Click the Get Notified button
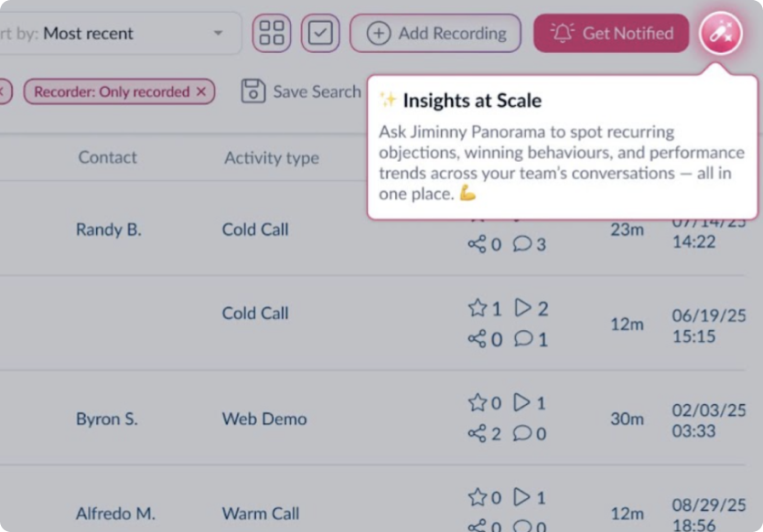The height and width of the screenshot is (532, 763). click(x=610, y=32)
